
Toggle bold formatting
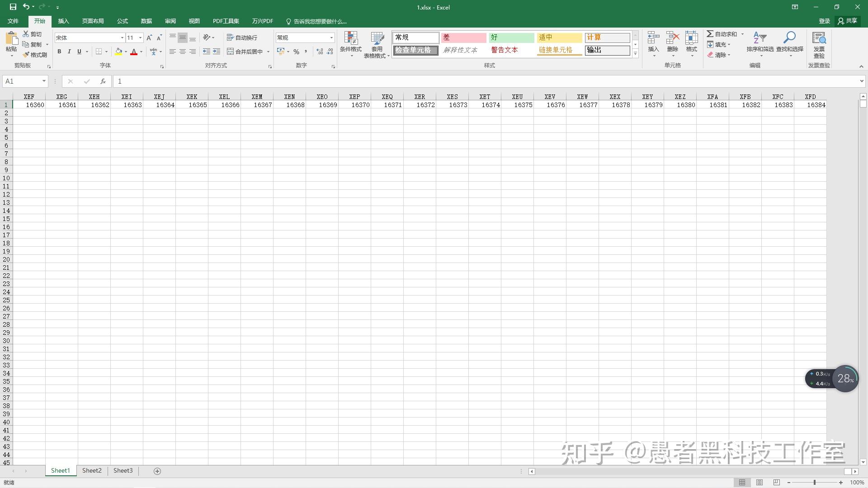59,52
